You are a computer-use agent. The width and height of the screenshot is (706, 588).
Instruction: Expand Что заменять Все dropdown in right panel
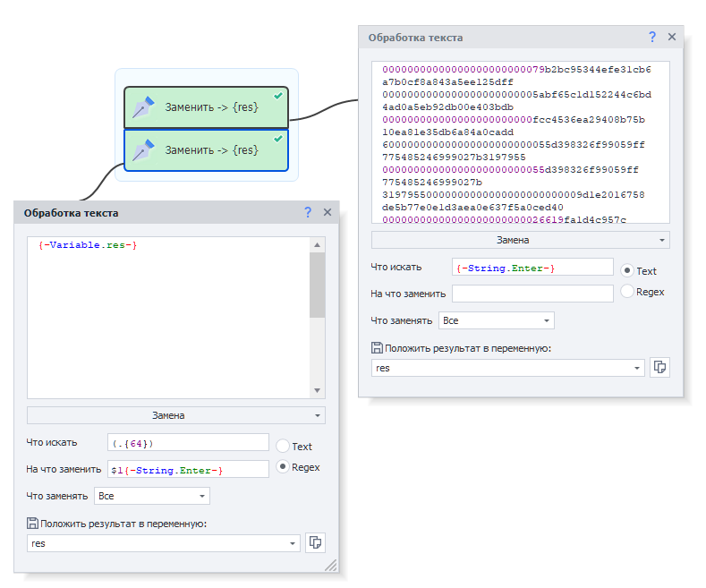[x=497, y=320]
